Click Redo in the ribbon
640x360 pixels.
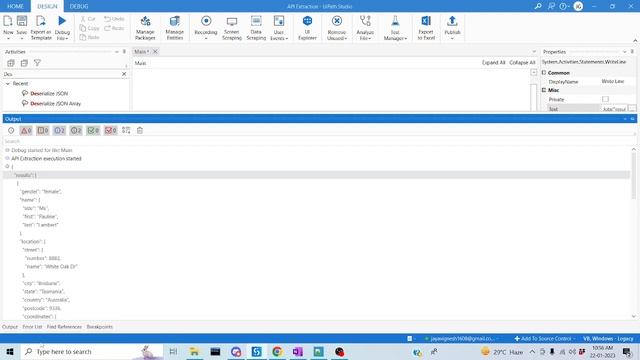114,28
